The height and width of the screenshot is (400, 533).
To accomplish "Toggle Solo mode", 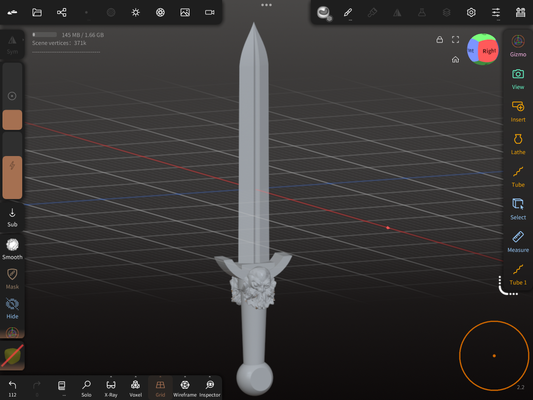I will (x=86, y=388).
